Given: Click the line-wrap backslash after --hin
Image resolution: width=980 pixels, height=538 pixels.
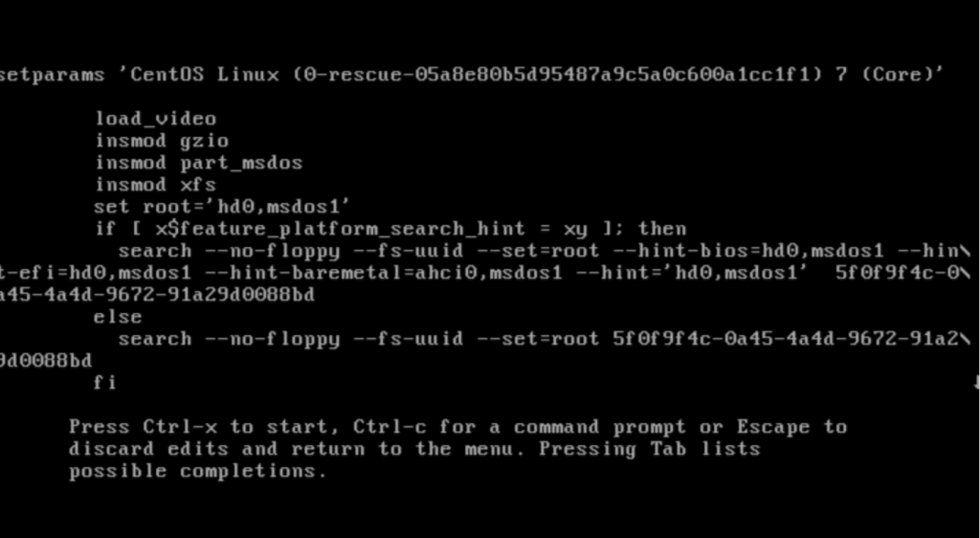Looking at the screenshot, I should click(x=966, y=251).
